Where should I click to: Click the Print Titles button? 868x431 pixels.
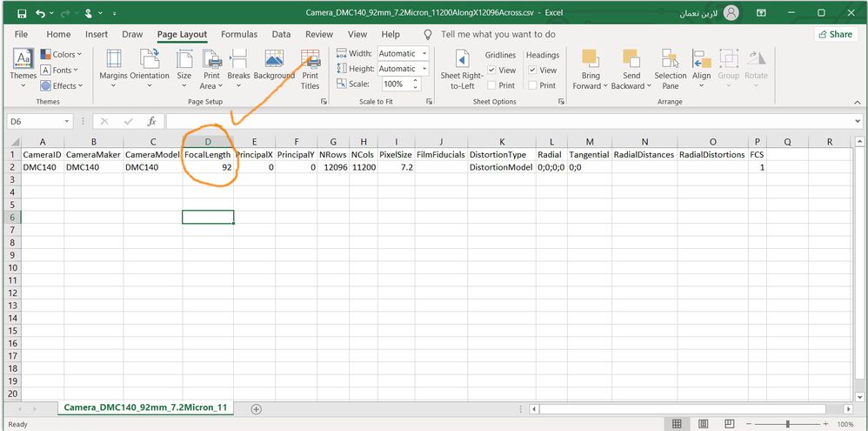pos(310,68)
